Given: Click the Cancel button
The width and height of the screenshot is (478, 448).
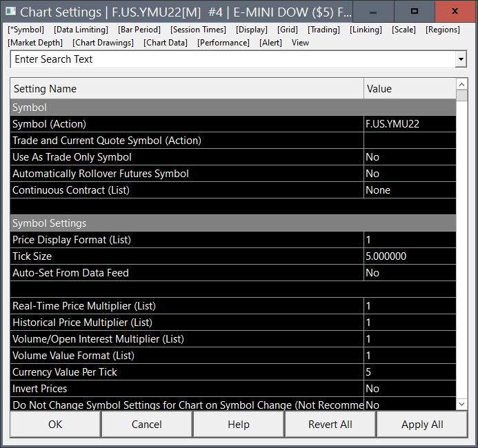Looking at the screenshot, I should coord(147,425).
